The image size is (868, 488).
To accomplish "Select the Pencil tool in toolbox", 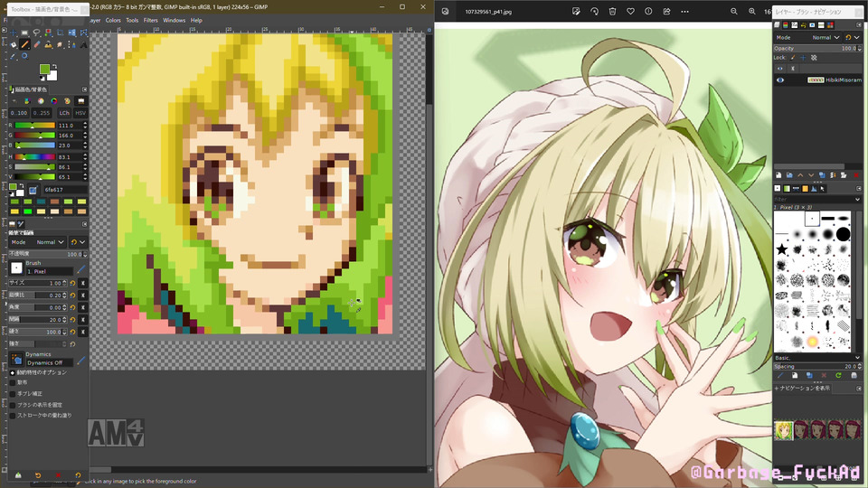I will tap(24, 45).
